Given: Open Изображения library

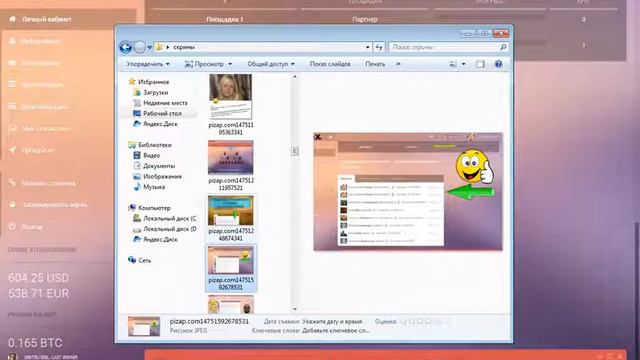Looking at the screenshot, I should [x=162, y=176].
